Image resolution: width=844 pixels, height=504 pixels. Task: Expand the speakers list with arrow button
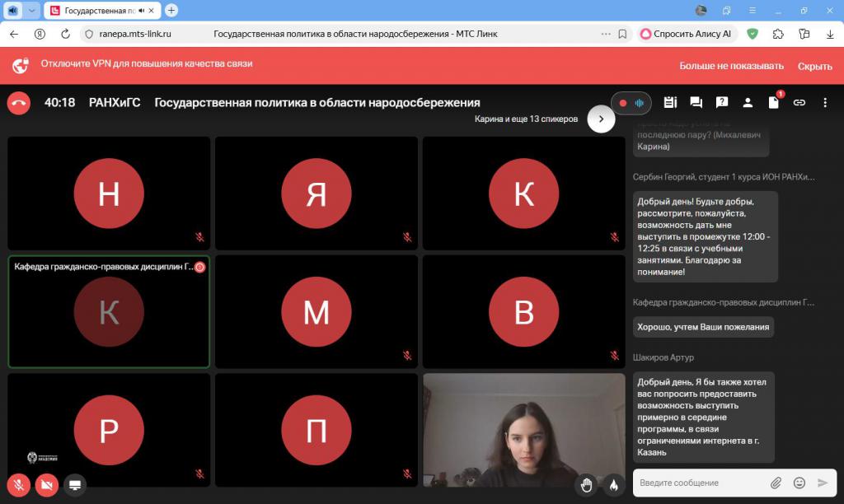point(601,119)
